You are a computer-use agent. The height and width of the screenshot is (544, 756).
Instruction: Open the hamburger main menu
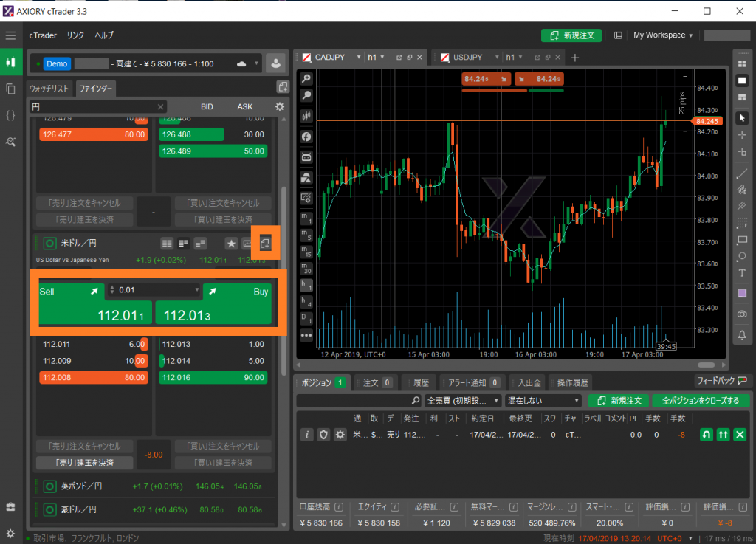[x=10, y=35]
